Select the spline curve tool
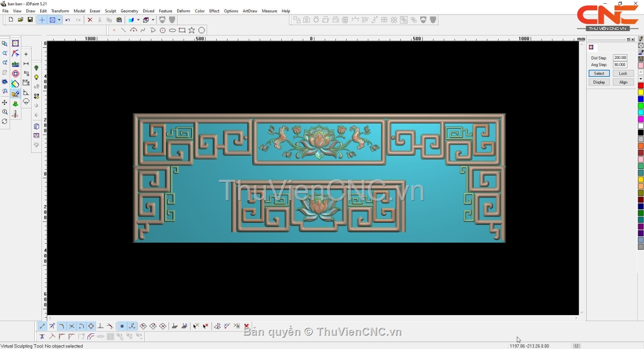 (143, 31)
